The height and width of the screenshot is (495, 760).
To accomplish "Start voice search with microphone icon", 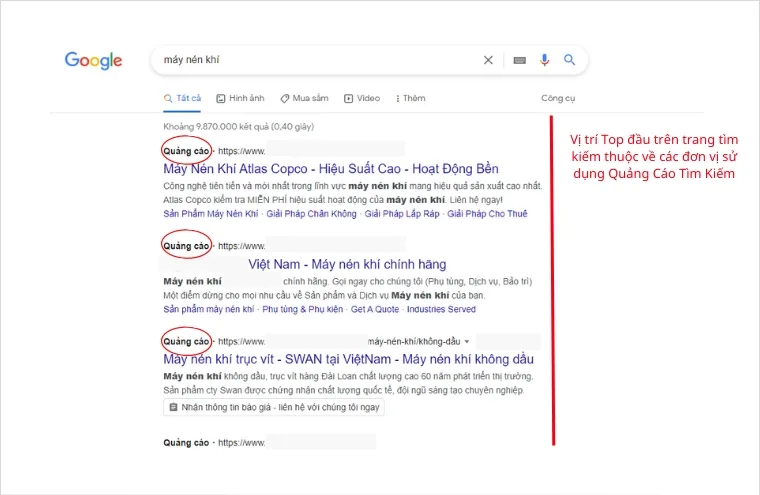I will click(544, 60).
